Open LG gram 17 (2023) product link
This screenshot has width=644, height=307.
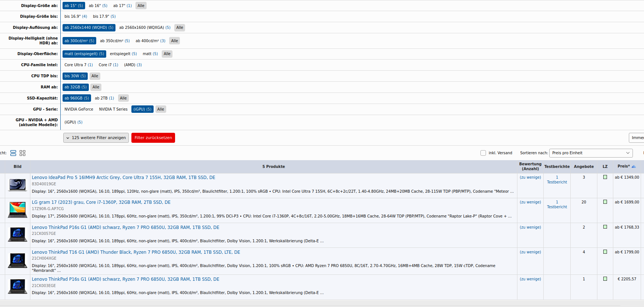click(x=101, y=202)
